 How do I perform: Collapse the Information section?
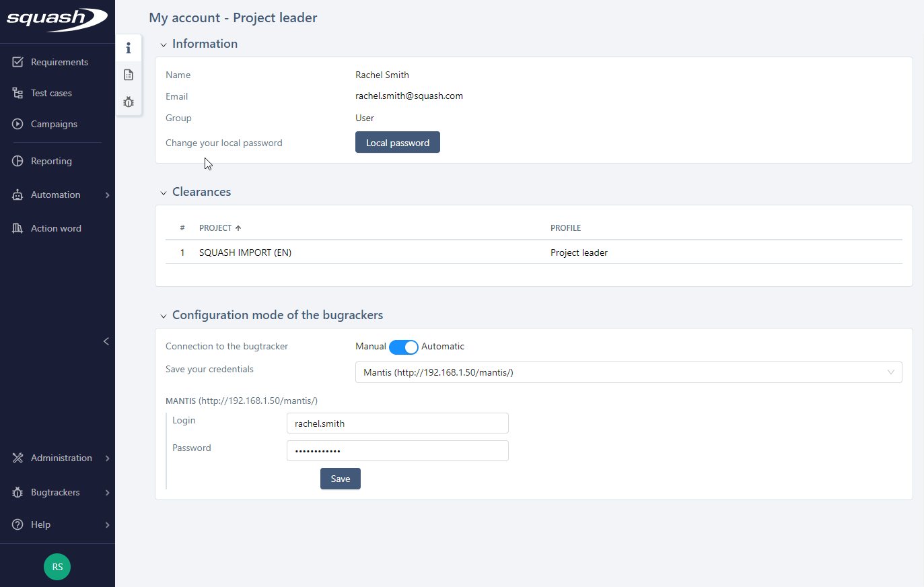(164, 44)
